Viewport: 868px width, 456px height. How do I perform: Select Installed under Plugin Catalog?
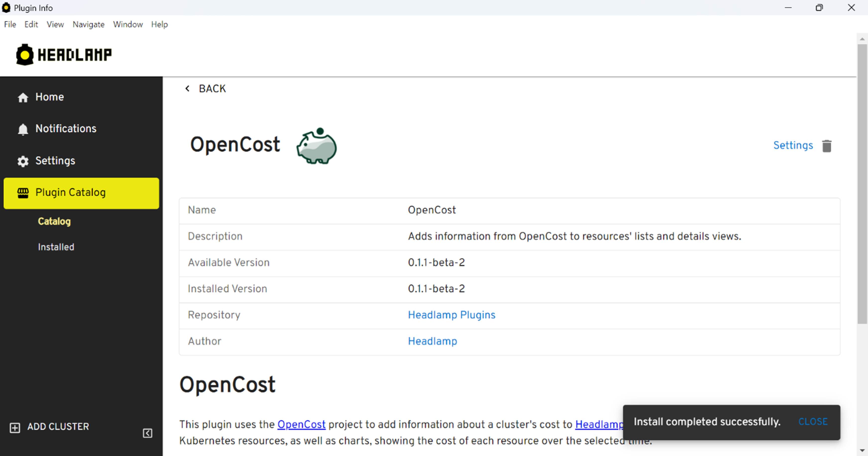tap(56, 247)
